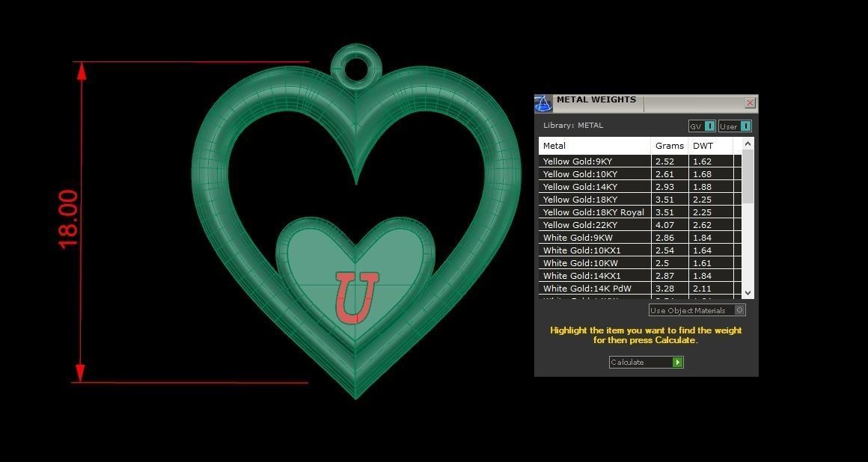The width and height of the screenshot is (868, 462).
Task: Select the White Gold:9KW row
Action: pyautogui.click(x=640, y=238)
